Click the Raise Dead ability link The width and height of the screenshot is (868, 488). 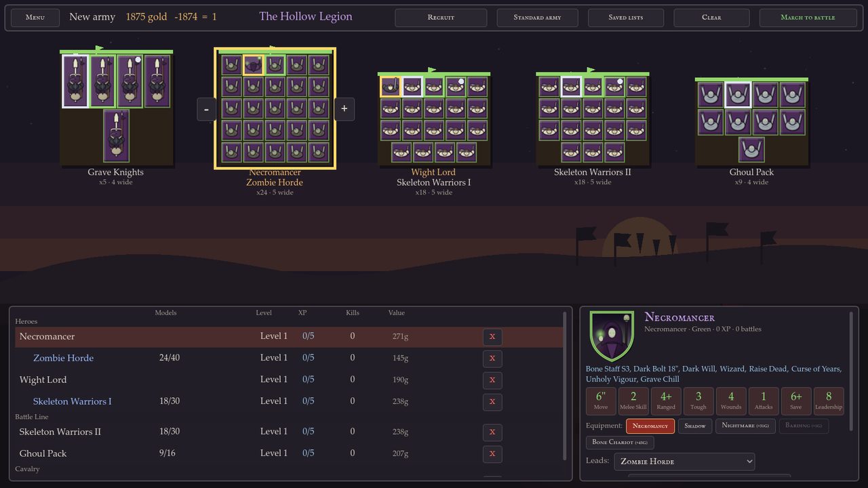[768, 369]
